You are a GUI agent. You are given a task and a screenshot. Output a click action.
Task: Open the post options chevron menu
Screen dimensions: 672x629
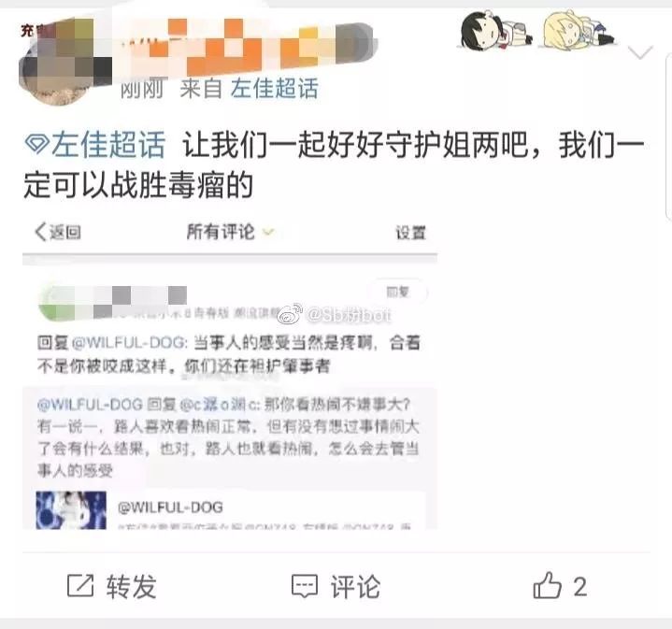640,52
